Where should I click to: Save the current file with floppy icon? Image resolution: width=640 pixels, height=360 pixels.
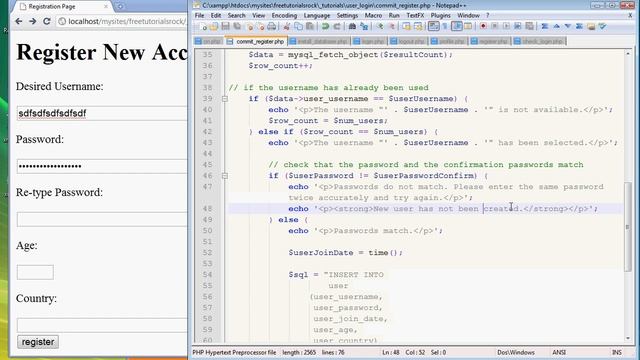[x=225, y=27]
